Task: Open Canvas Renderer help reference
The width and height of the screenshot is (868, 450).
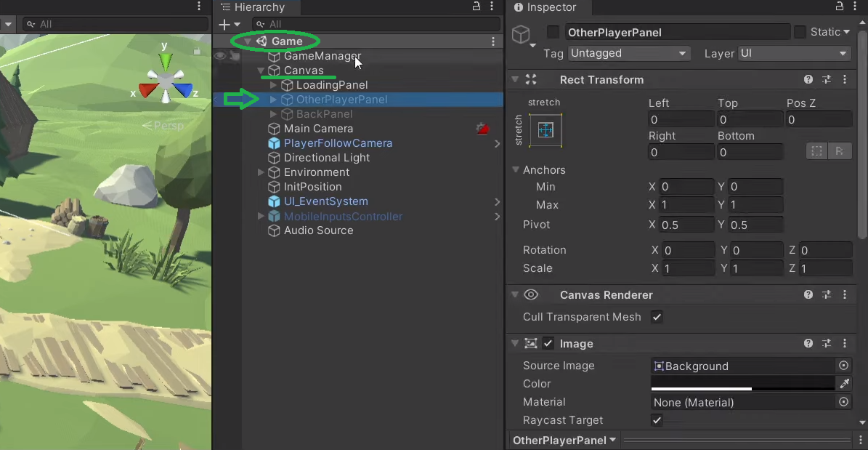Action: 808,295
